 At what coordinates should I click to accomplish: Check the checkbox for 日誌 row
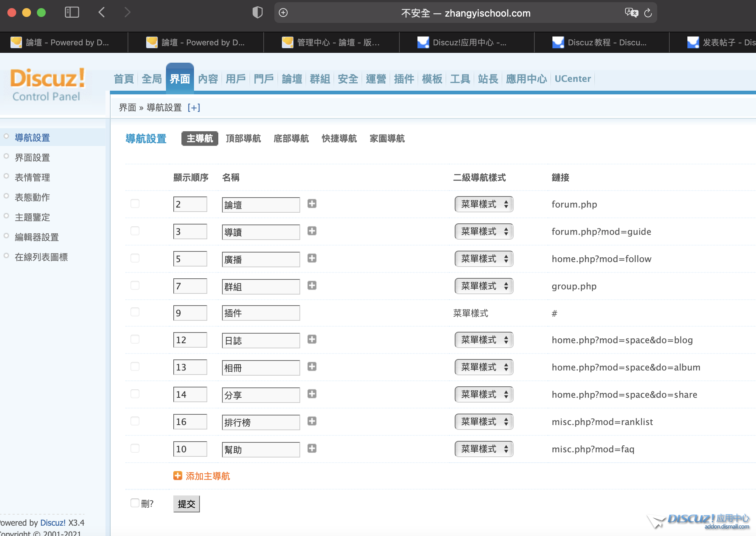[135, 339]
